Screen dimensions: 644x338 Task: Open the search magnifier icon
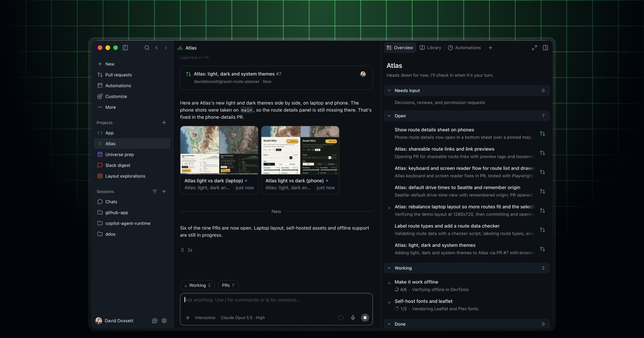pyautogui.click(x=147, y=48)
